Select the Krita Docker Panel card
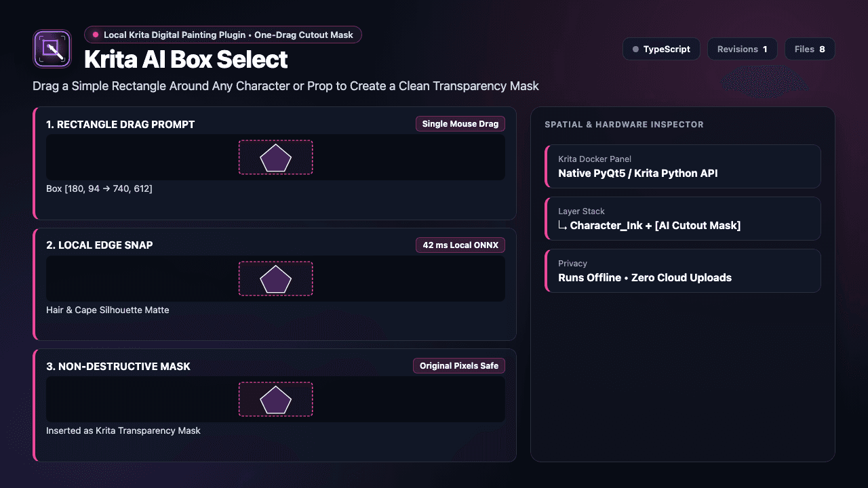Image resolution: width=868 pixels, height=488 pixels. pyautogui.click(x=683, y=166)
